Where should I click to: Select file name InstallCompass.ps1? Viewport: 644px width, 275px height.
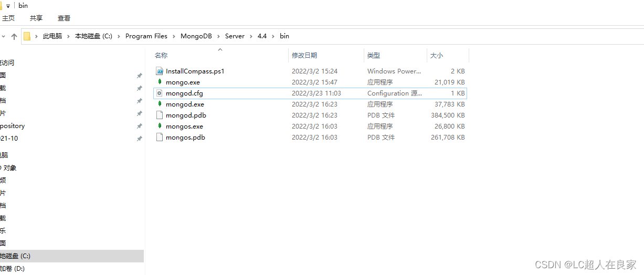(x=195, y=71)
